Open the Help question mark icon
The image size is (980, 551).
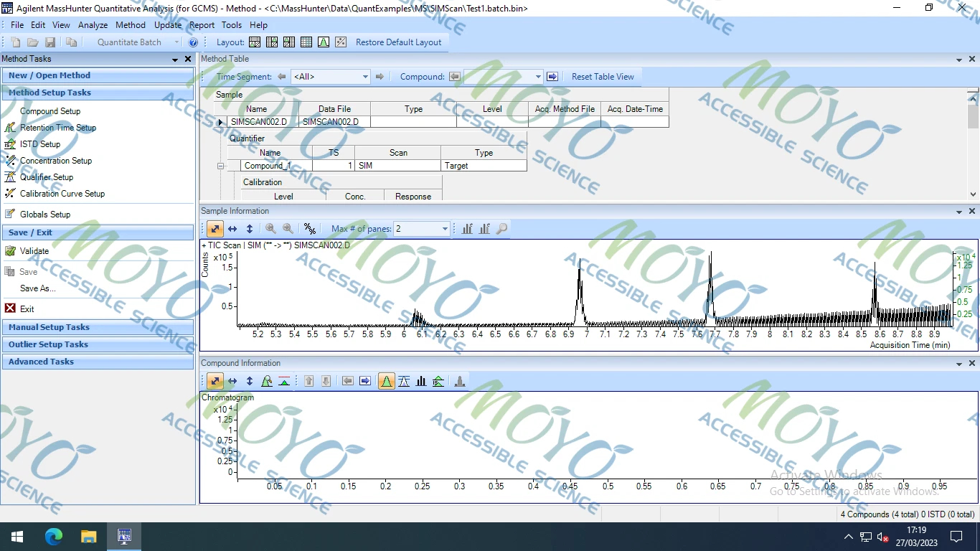coord(193,42)
